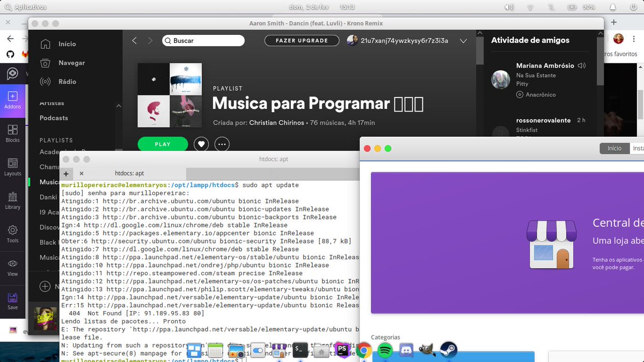Open AppCenter from the dock
The height and width of the screenshot is (362, 644).
point(279,351)
